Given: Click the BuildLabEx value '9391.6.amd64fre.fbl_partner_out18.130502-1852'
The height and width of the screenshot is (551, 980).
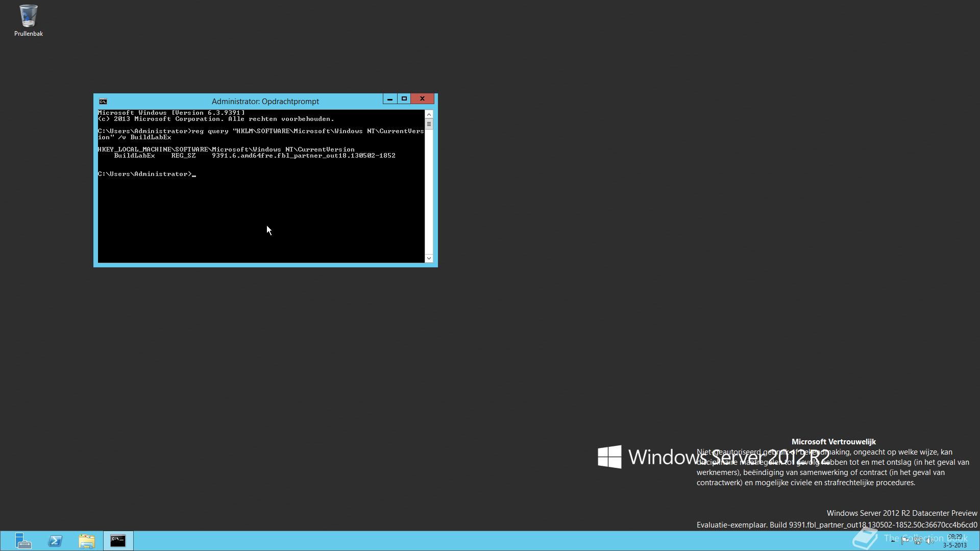Looking at the screenshot, I should click(x=304, y=156).
